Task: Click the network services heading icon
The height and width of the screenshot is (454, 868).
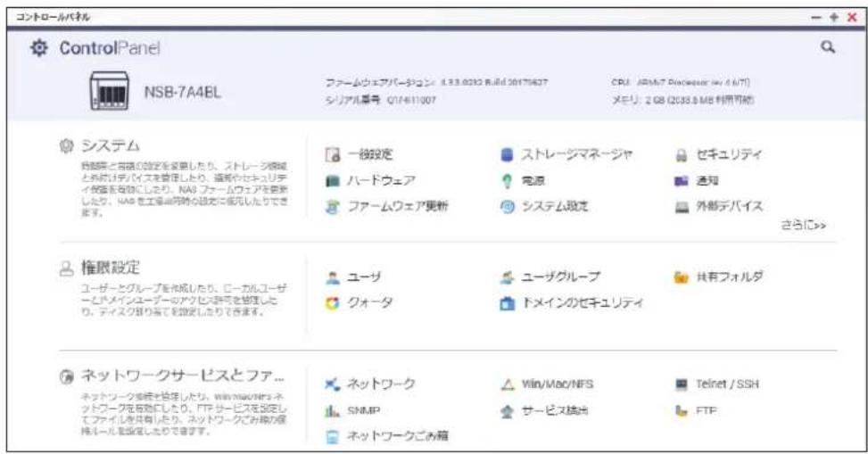Action: (66, 377)
